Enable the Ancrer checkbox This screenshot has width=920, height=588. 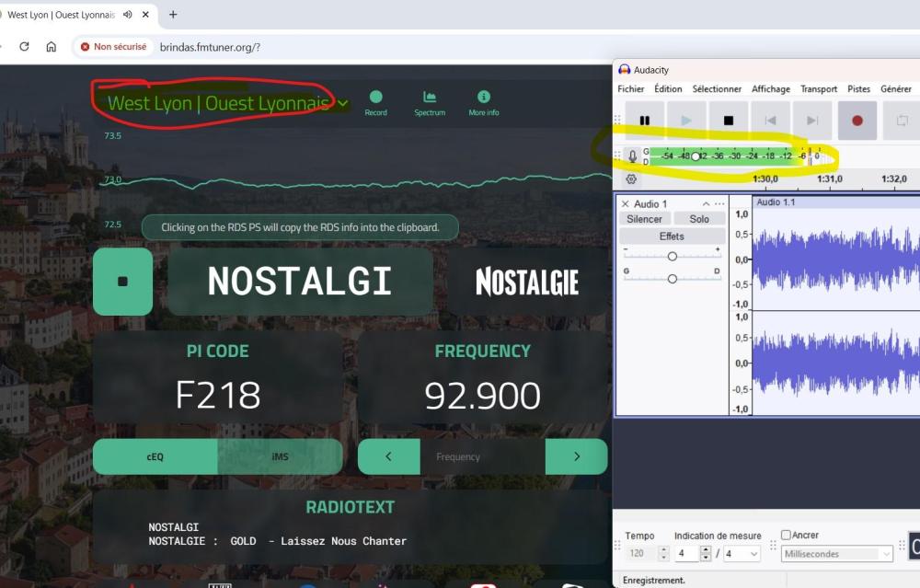[787, 535]
